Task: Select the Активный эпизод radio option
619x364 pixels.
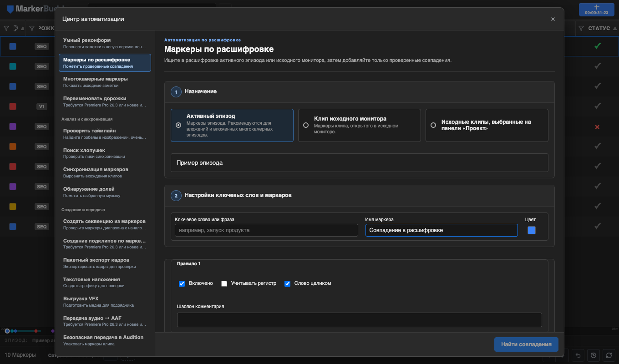Action: point(232,125)
